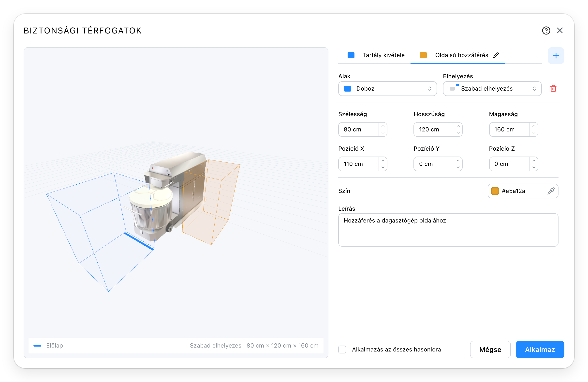The image size is (588, 382).
Task: Delete volume with red trash icon
Action: 553,89
